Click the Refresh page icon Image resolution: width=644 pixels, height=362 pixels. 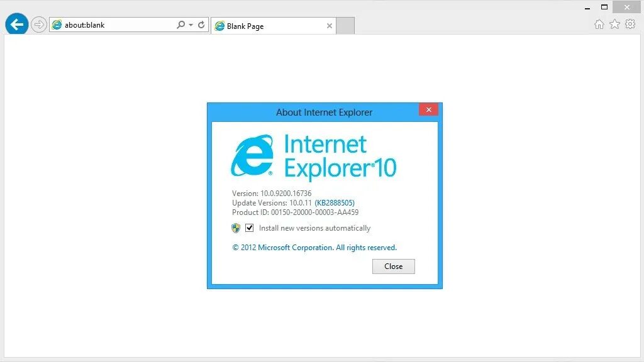tap(201, 25)
